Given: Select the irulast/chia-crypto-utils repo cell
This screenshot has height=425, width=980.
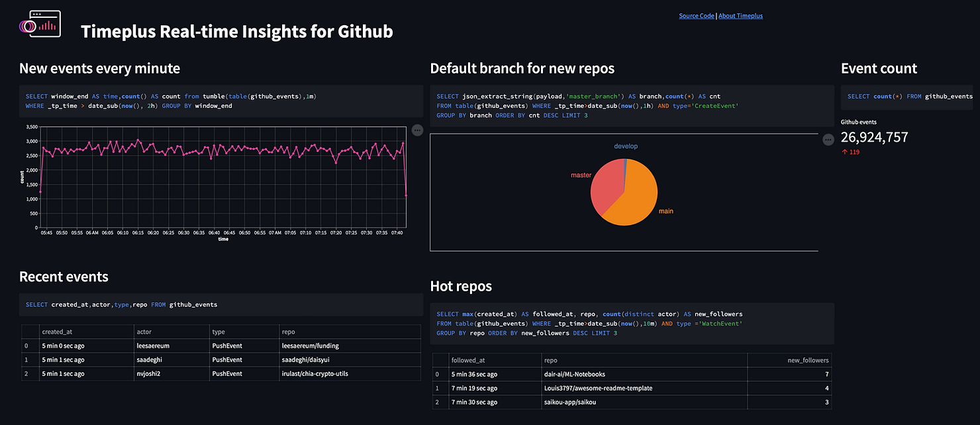Looking at the screenshot, I should (350, 373).
